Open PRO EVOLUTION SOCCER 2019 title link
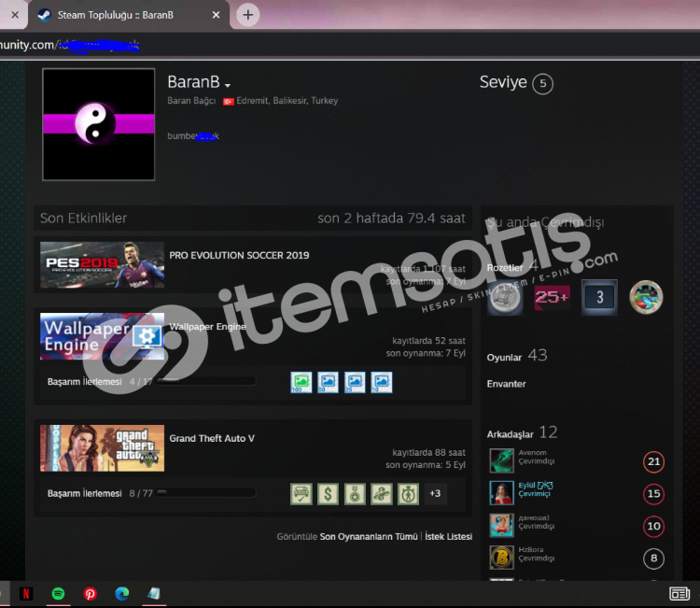700x608 pixels. [239, 255]
